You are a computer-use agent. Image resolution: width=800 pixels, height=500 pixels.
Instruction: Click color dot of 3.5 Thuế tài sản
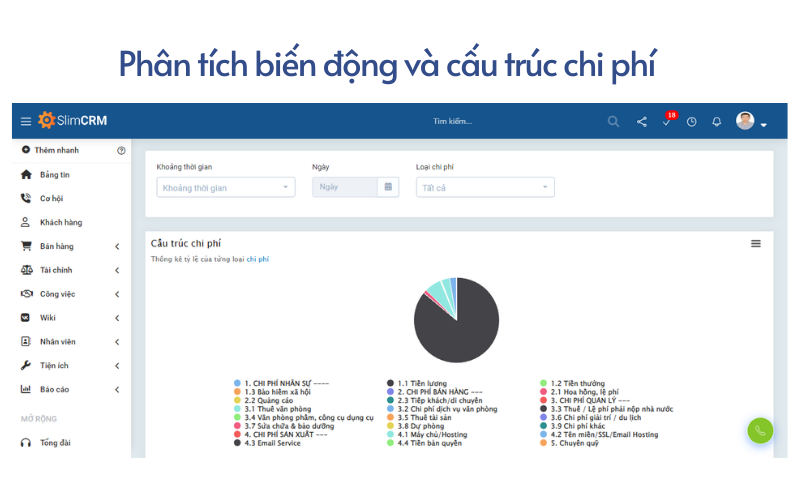pos(390,417)
